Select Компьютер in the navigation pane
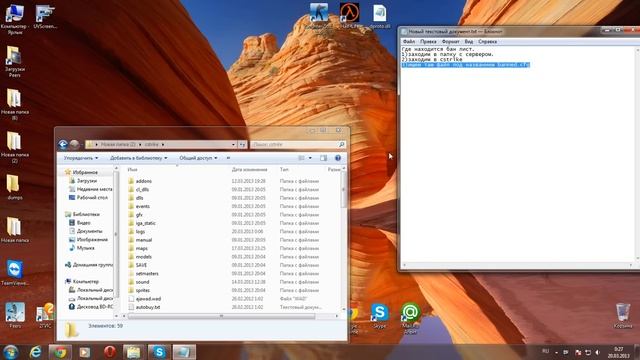The image size is (640, 360). pos(85,282)
